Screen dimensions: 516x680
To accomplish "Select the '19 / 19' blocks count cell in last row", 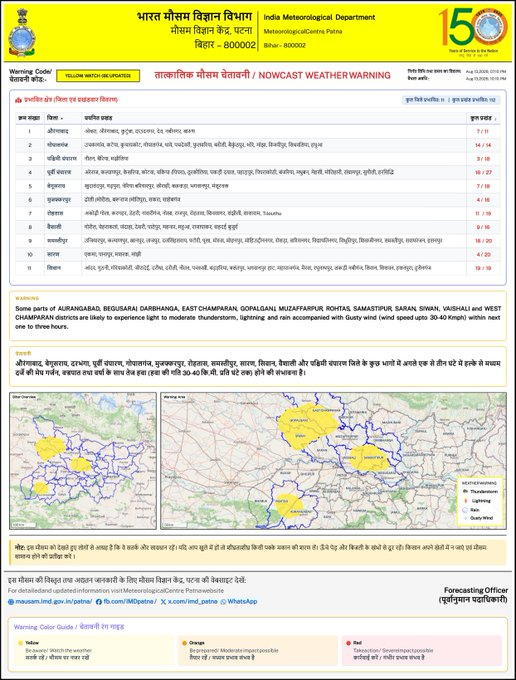I will [483, 268].
